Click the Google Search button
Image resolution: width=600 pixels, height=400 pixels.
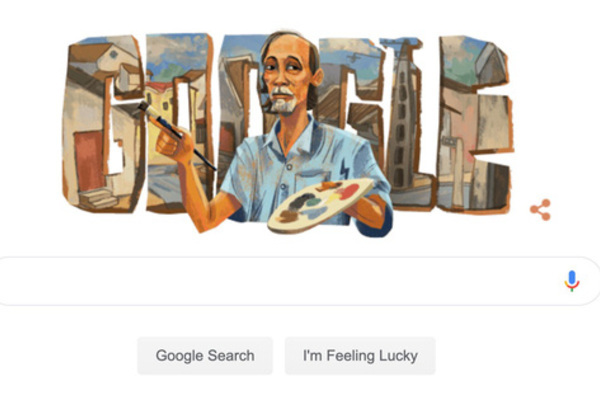coord(205,356)
